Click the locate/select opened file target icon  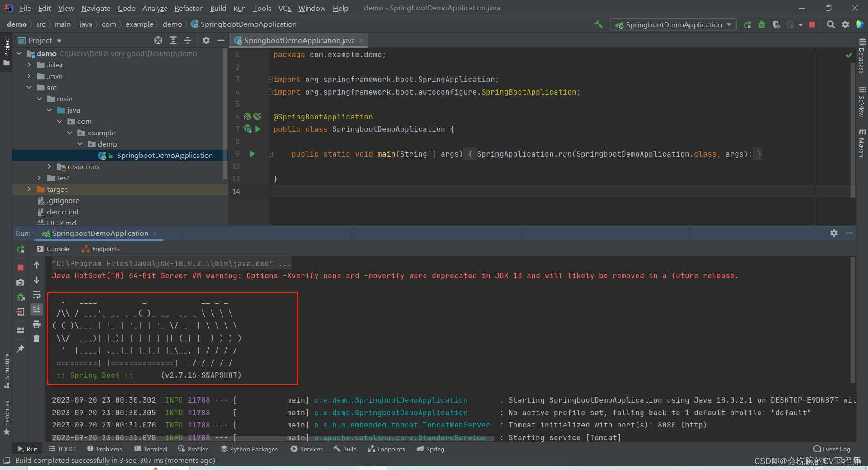coord(158,41)
